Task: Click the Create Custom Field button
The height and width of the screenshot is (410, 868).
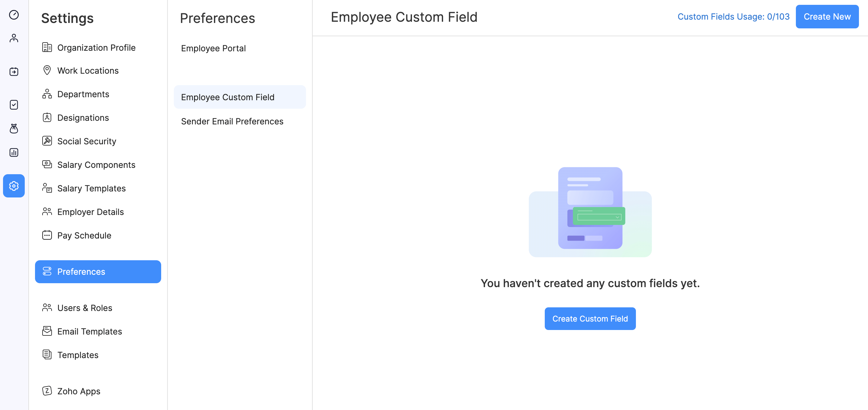Action: [x=590, y=319]
